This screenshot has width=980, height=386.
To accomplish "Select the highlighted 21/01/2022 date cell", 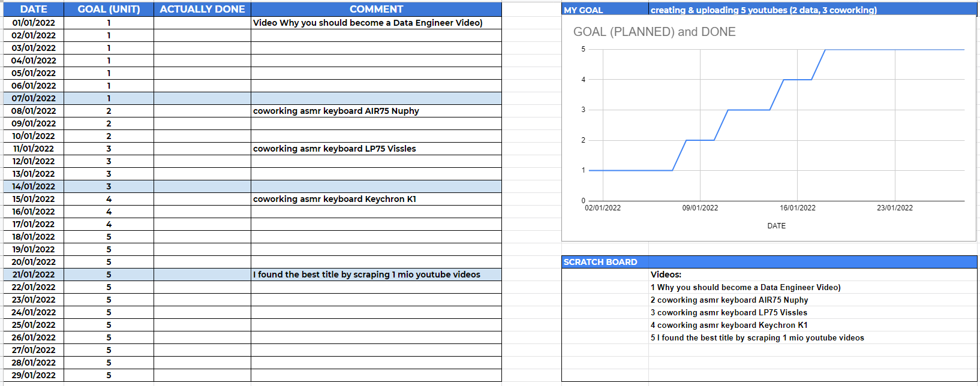I will click(34, 275).
